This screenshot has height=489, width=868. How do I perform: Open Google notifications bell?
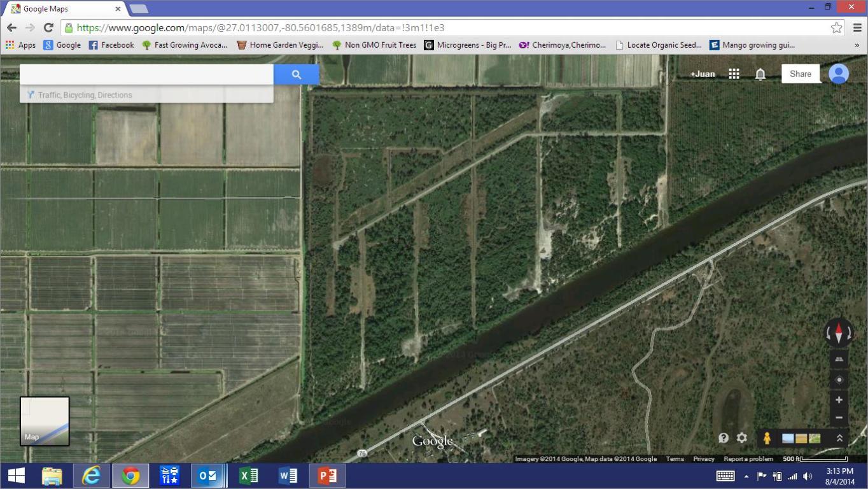pyautogui.click(x=760, y=74)
